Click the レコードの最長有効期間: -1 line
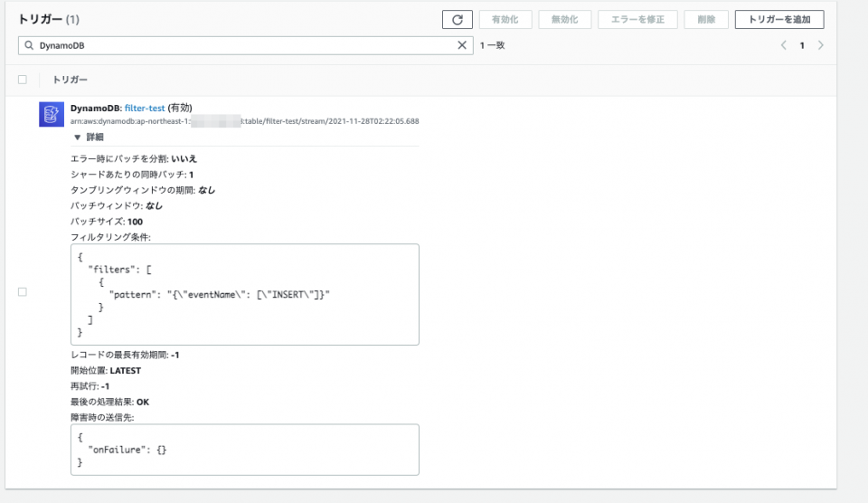The width and height of the screenshot is (868, 503). tap(125, 356)
